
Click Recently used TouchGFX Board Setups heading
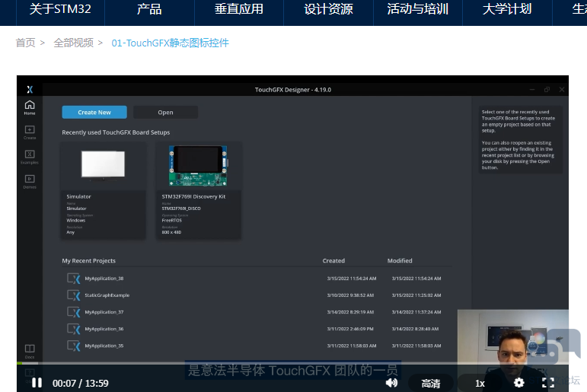(x=116, y=132)
